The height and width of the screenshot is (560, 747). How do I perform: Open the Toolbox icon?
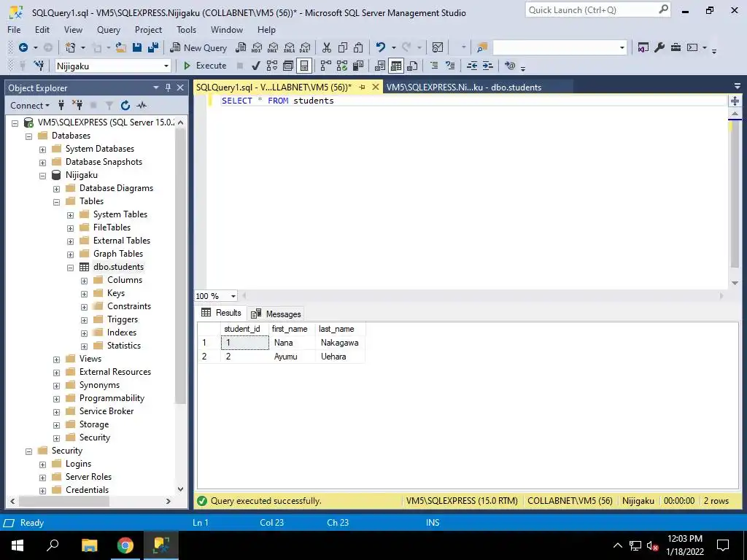click(676, 47)
